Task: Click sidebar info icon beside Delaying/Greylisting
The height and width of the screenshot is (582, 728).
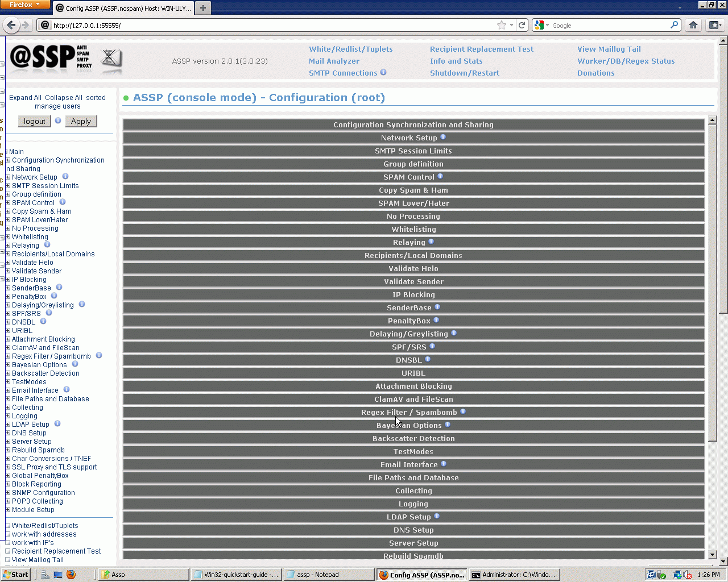Action: coord(82,304)
